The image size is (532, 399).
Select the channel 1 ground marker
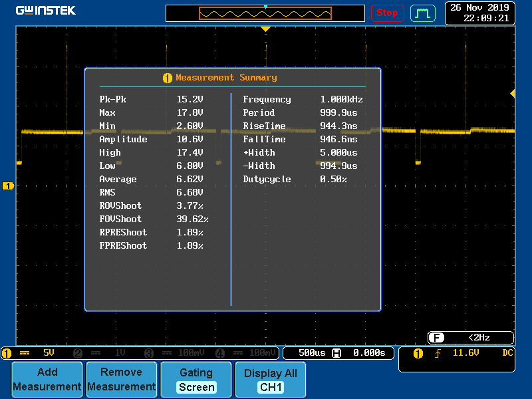coord(8,186)
